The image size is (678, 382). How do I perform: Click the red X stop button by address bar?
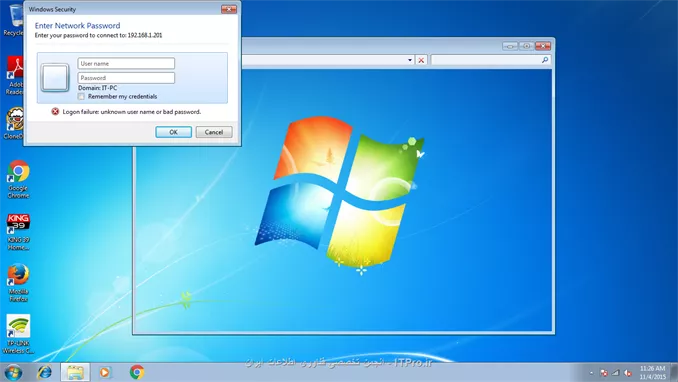[x=421, y=60]
